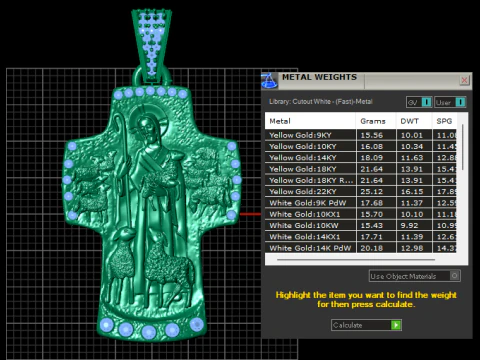Select the Yellow Gold:14KY row
Image resolution: width=480 pixels, height=360 pixels.
coord(361,158)
